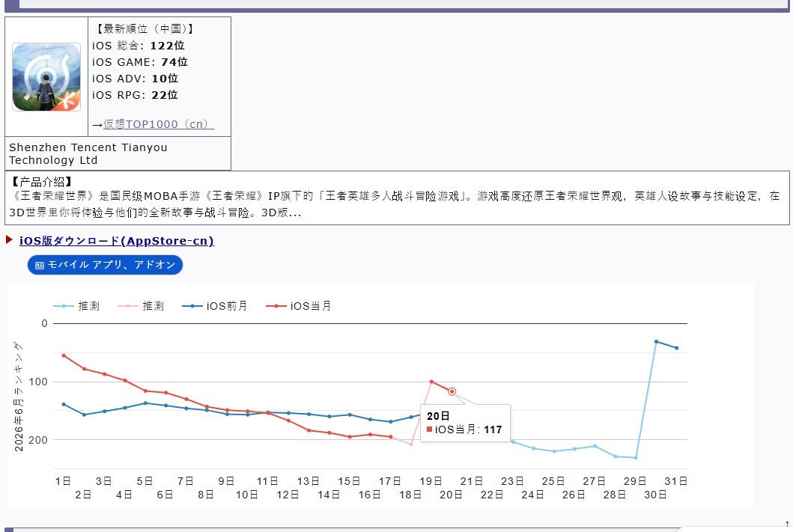Click the iOS 総合: 122位 text

point(138,46)
